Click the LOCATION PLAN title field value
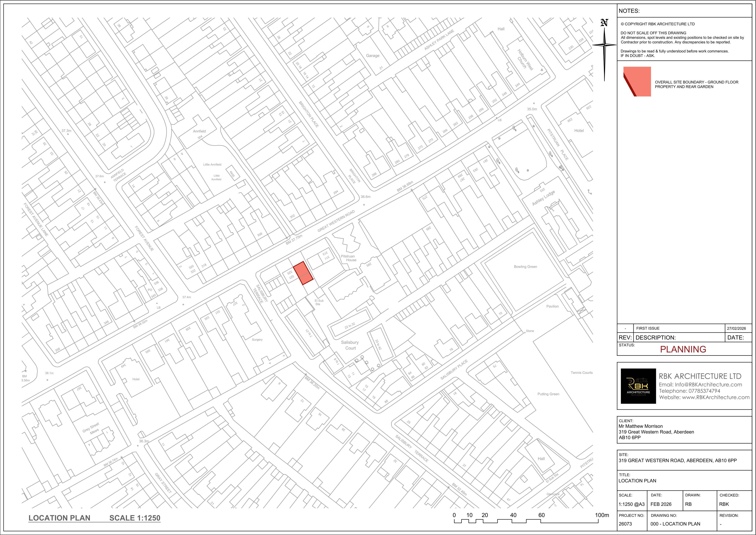 click(x=637, y=481)
